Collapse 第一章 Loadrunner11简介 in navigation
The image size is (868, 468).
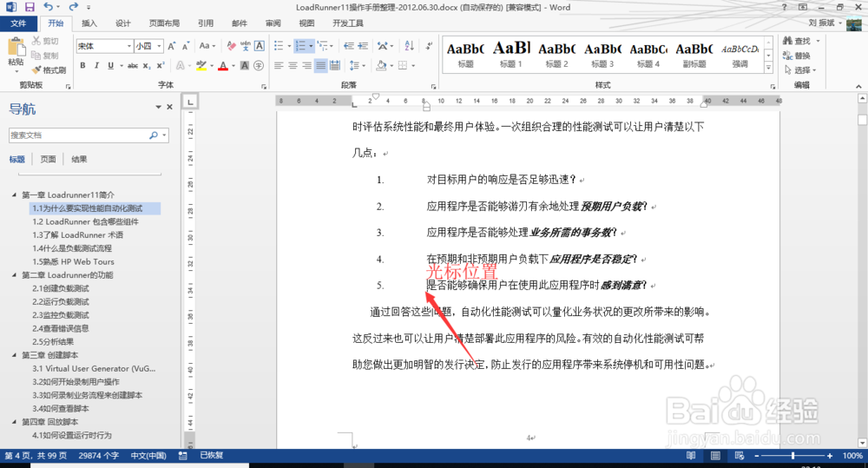pos(15,195)
